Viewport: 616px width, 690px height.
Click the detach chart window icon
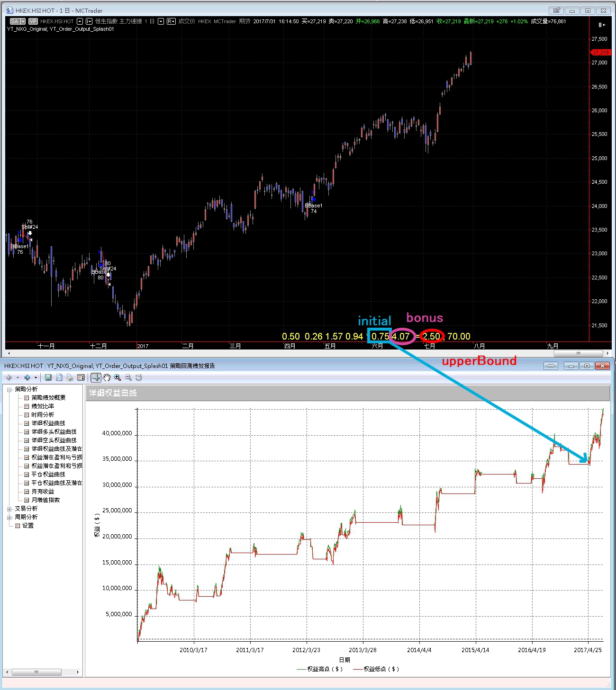pyautogui.click(x=556, y=10)
